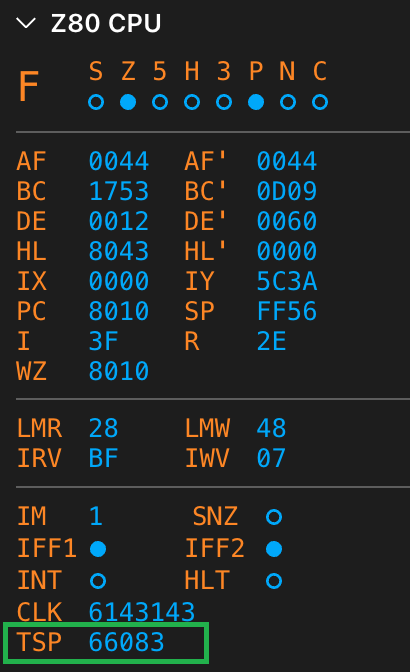This screenshot has width=410, height=672.
Task: Click the flag 3 circle indicator
Action: tap(224, 102)
